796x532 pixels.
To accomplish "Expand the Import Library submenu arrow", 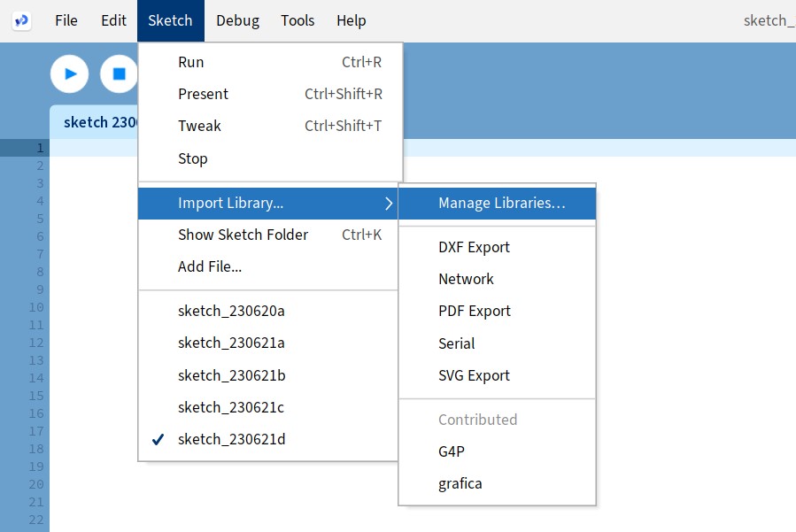I will tap(388, 203).
